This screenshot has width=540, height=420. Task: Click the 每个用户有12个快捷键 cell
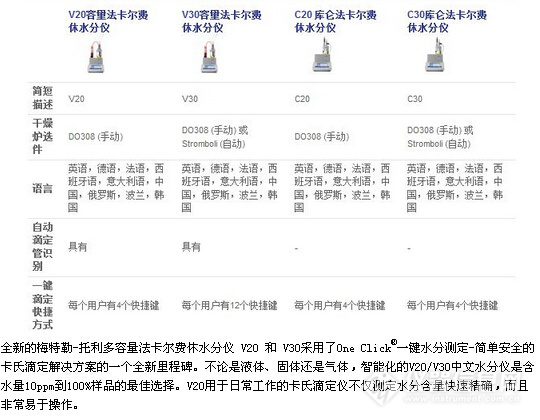pos(229,305)
